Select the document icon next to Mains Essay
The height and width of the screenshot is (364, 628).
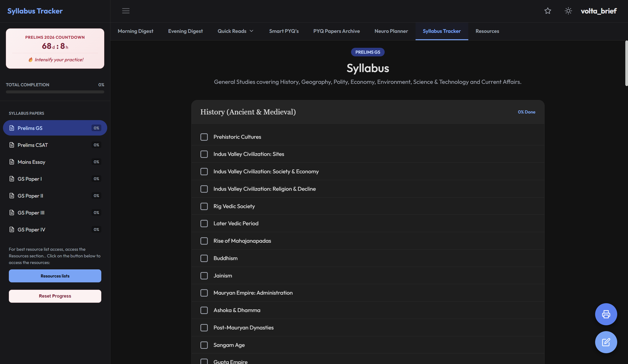pyautogui.click(x=12, y=162)
